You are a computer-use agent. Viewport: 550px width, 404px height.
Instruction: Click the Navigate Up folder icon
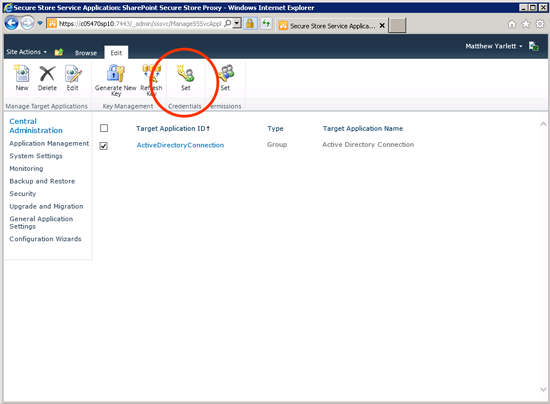pyautogui.click(x=59, y=52)
